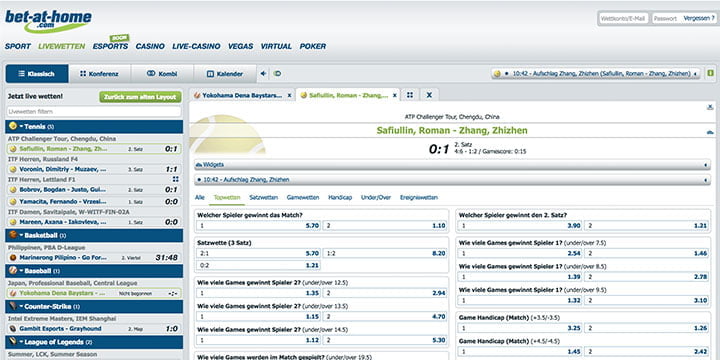Select the Ereigniswetten bet filter
This screenshot has width=720, height=360.
pos(419,197)
